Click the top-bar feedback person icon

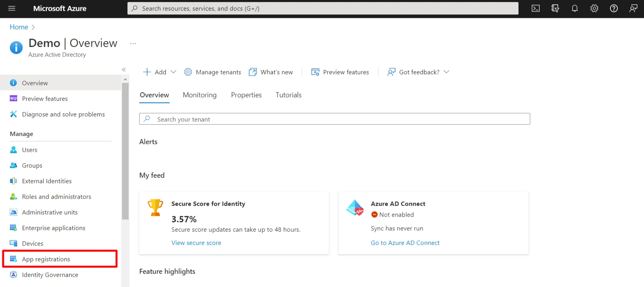tap(633, 8)
